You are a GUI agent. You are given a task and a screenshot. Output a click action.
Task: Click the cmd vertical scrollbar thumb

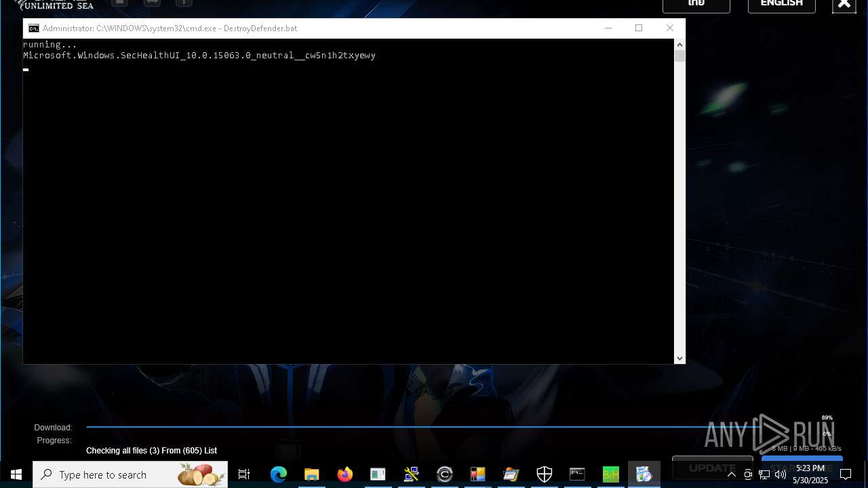[679, 56]
